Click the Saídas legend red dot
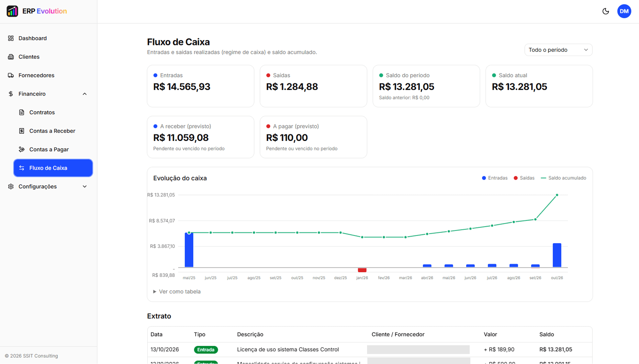The width and height of the screenshot is (639, 364). click(516, 178)
